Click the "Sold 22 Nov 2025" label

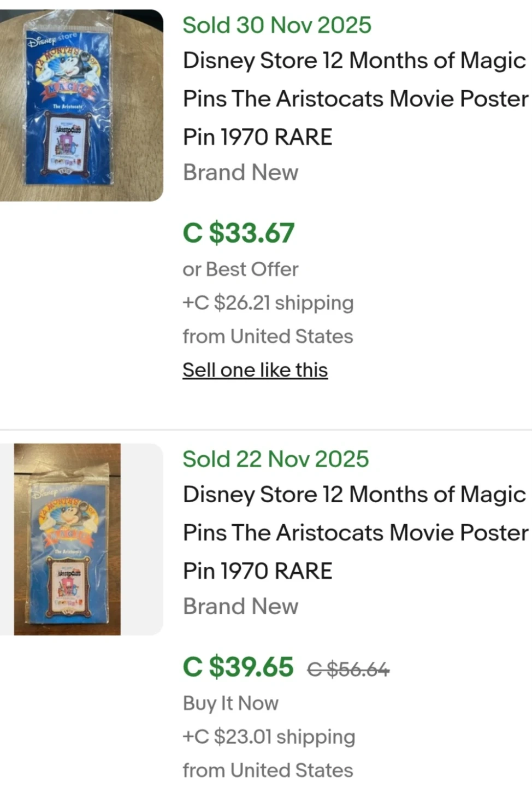tap(276, 459)
